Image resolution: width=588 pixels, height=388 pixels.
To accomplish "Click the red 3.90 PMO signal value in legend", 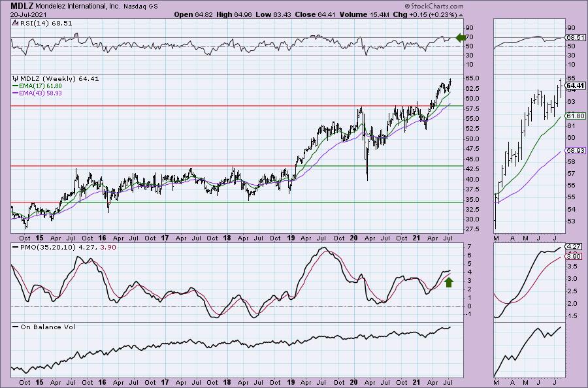I will tap(108, 248).
